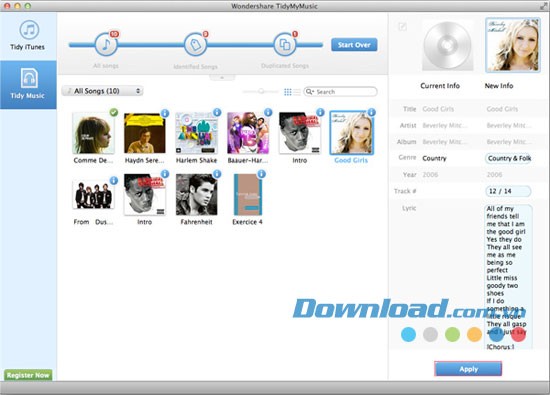Image resolution: width=550 pixels, height=395 pixels.
Task: Edit the 12 / 14 track number field
Action: pyautogui.click(x=508, y=191)
